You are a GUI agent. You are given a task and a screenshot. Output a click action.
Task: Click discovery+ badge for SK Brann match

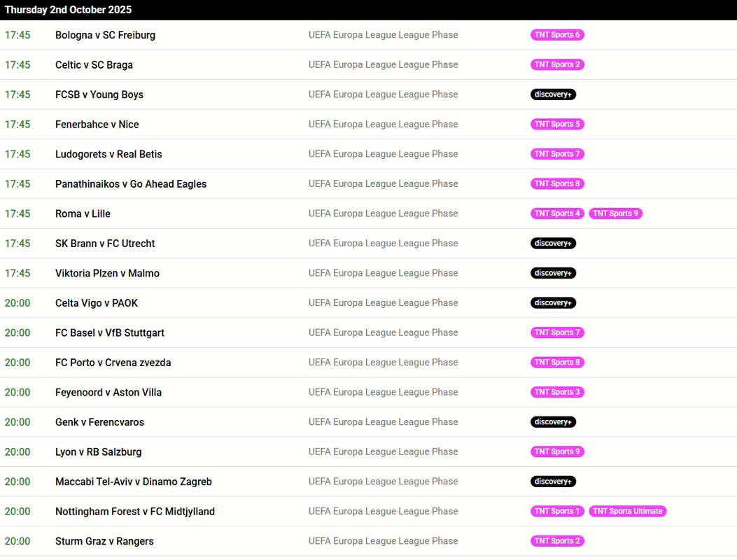point(553,243)
